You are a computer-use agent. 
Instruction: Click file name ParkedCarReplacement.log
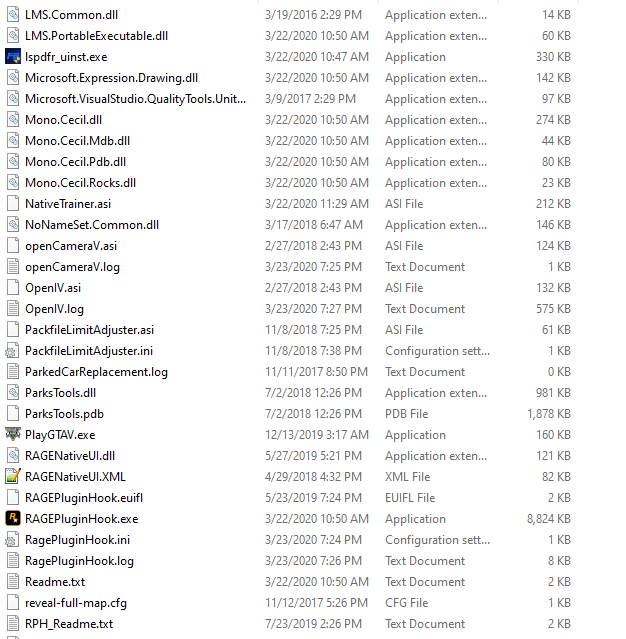[x=96, y=372]
